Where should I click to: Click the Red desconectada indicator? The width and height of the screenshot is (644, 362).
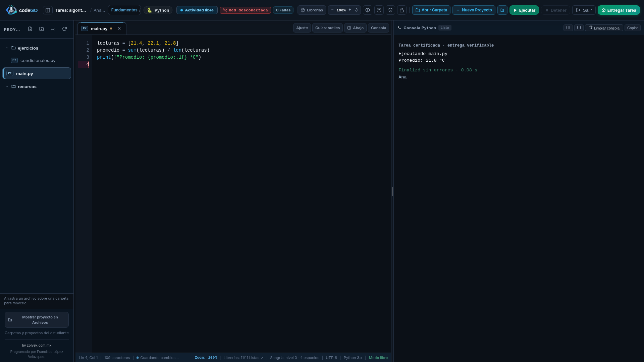[245, 10]
